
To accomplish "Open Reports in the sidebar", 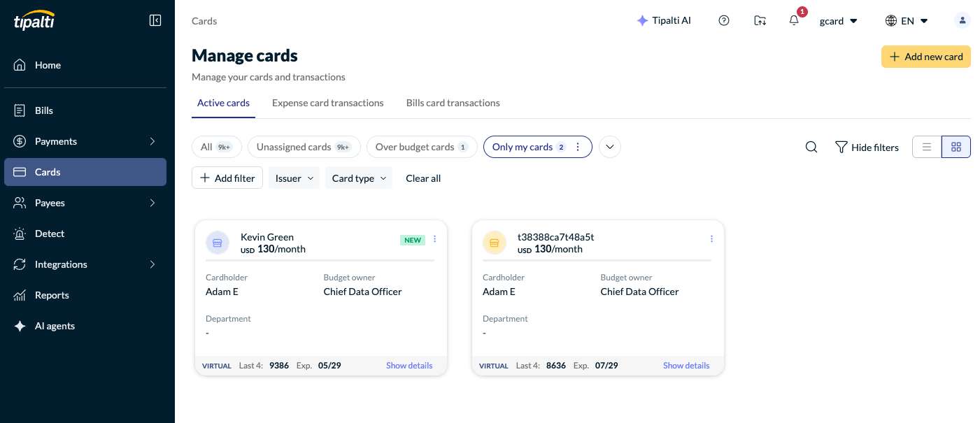I will (x=85, y=295).
